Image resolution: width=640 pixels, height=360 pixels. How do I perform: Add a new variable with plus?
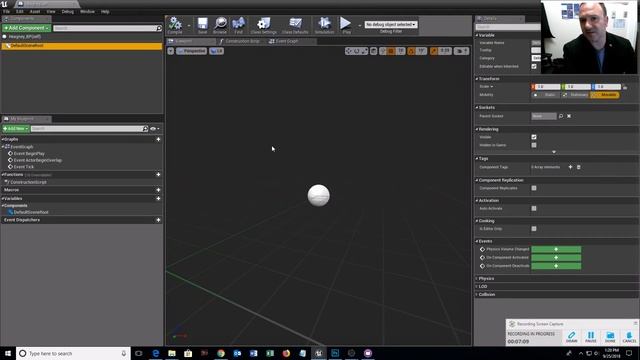tap(158, 199)
